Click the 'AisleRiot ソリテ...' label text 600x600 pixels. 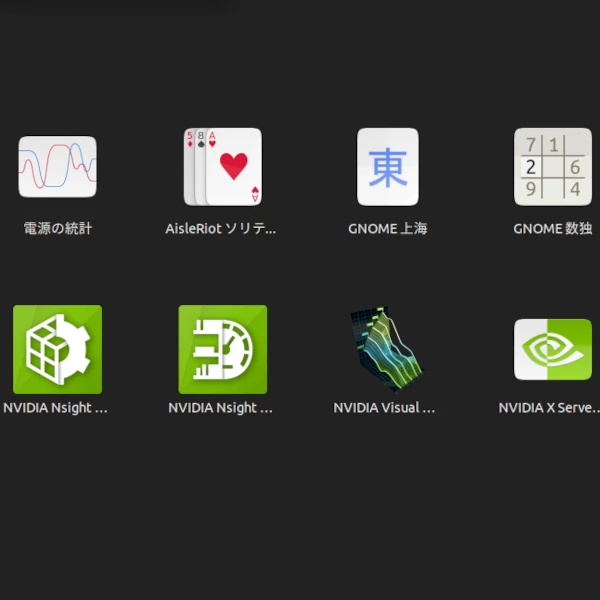click(x=220, y=228)
